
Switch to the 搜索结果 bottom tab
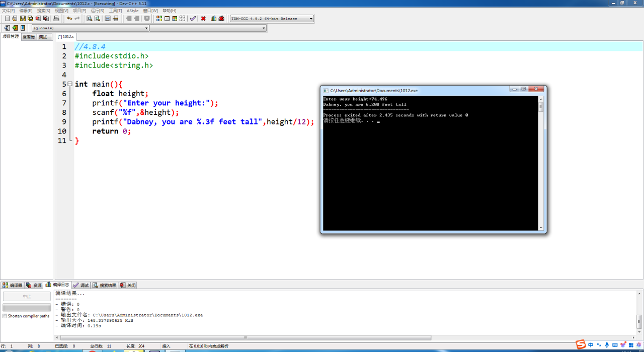click(x=105, y=285)
